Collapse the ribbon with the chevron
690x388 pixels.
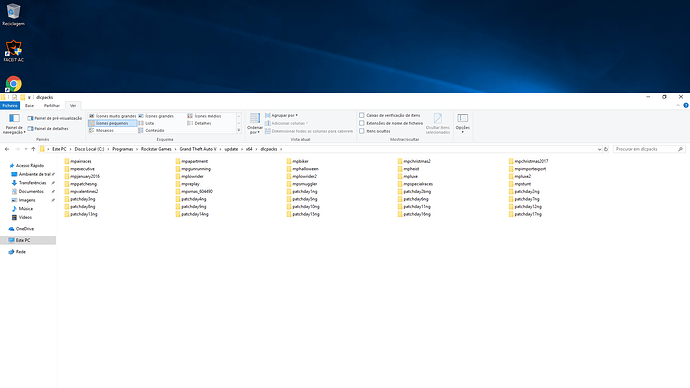pyautogui.click(x=678, y=106)
